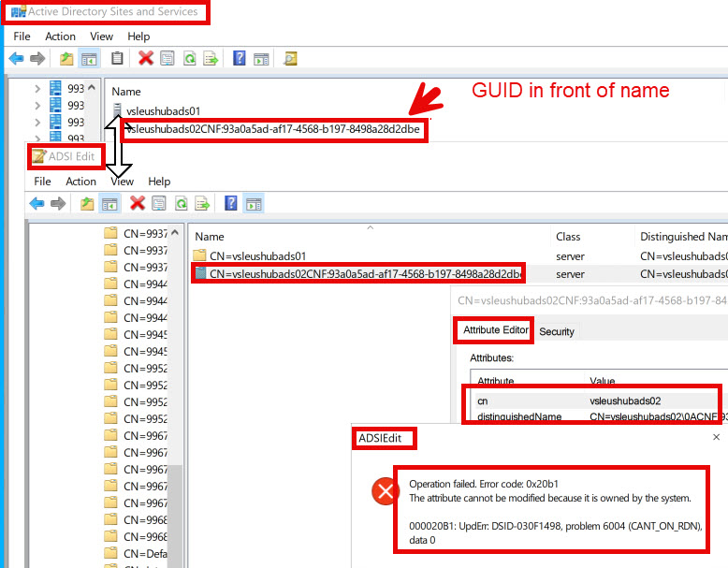Screen dimensions: 728x568
Task: Open Properties icon in ADSI Edit toolbar
Action: pos(159,203)
